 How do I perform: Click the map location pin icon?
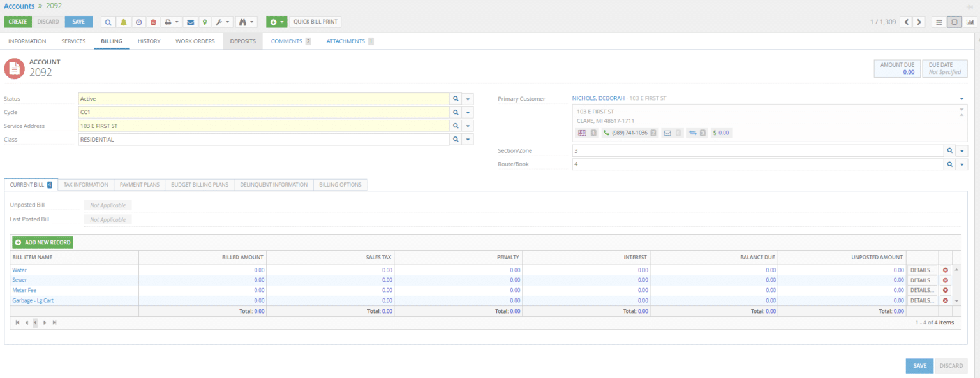click(204, 21)
